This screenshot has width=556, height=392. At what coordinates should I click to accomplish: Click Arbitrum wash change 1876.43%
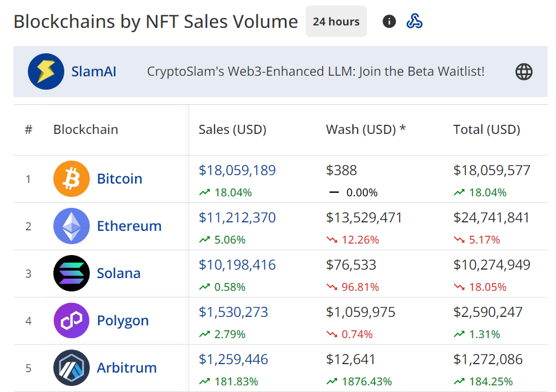(367, 382)
